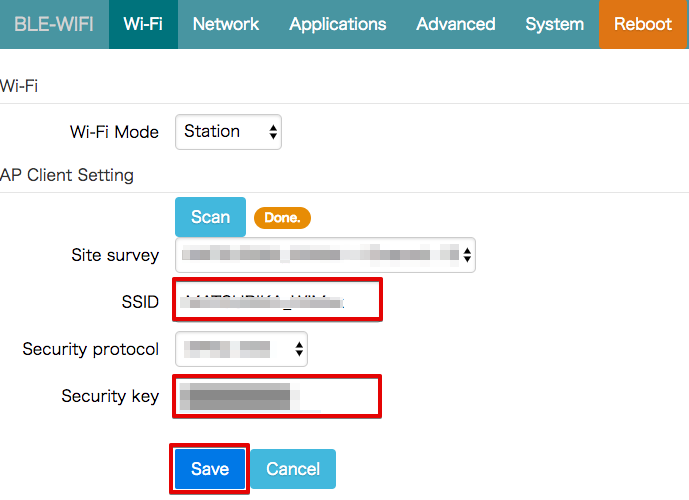Image resolution: width=689 pixels, height=500 pixels.
Task: Focus the Security key input field
Action: click(x=277, y=396)
